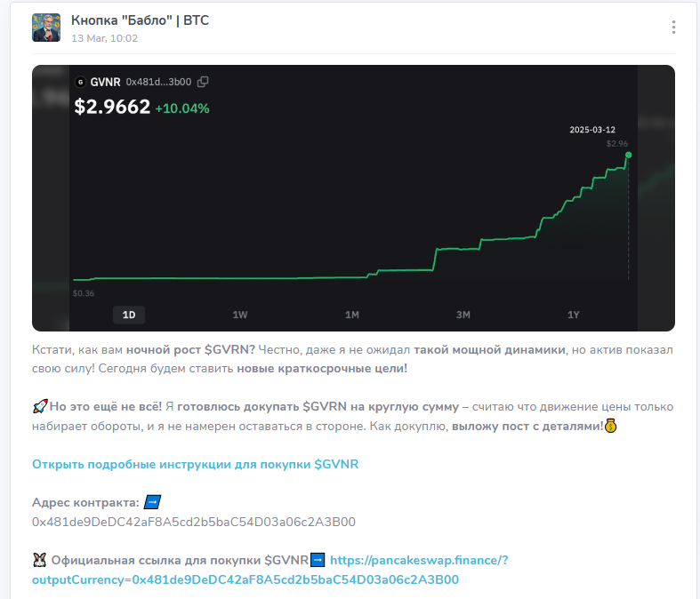Screen dimensions: 700x599
Task: Click the arrow emoji before pancakeswap link
Action: point(318,560)
